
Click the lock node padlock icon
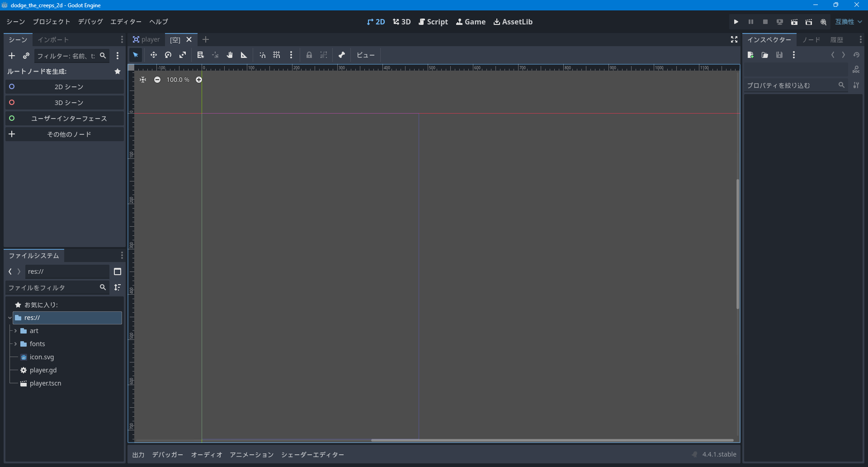pos(309,55)
